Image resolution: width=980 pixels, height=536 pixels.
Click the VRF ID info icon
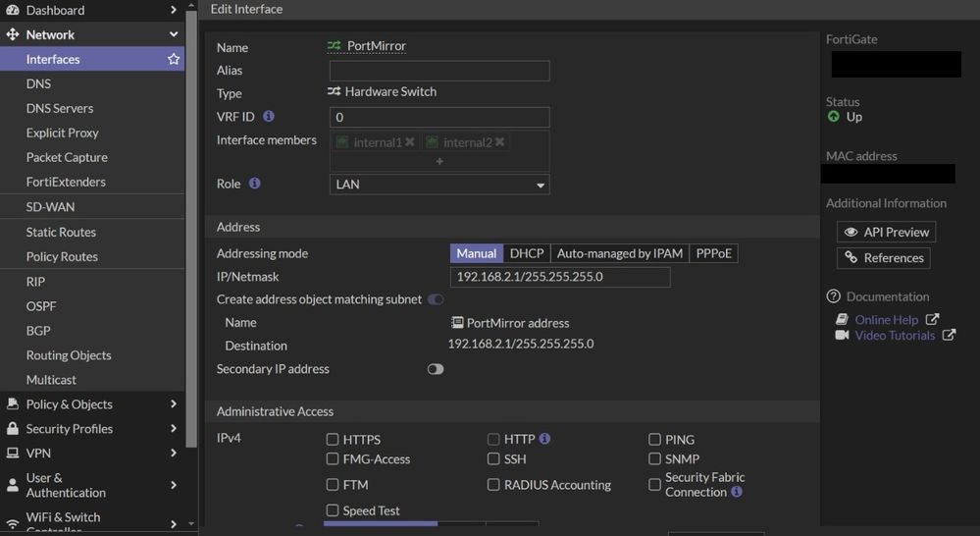(269, 117)
